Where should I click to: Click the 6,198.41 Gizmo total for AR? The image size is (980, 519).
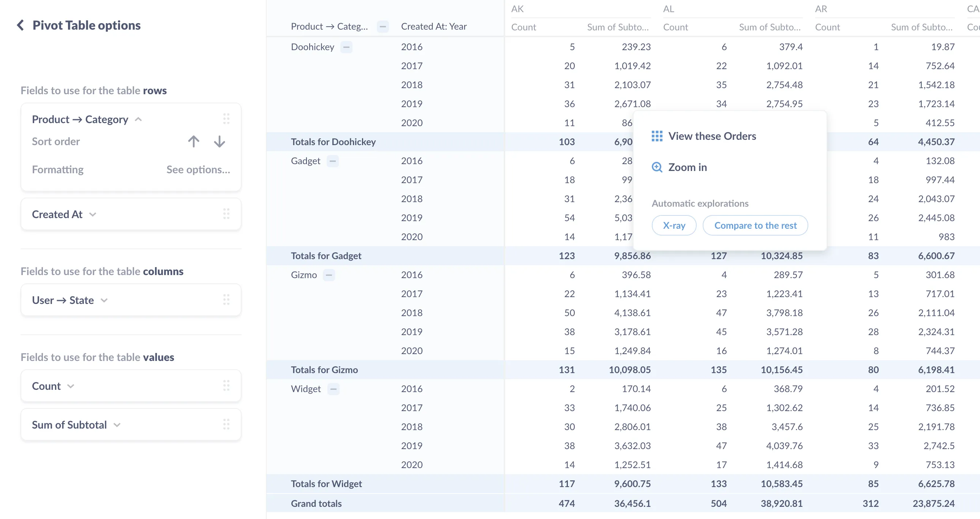click(x=936, y=369)
